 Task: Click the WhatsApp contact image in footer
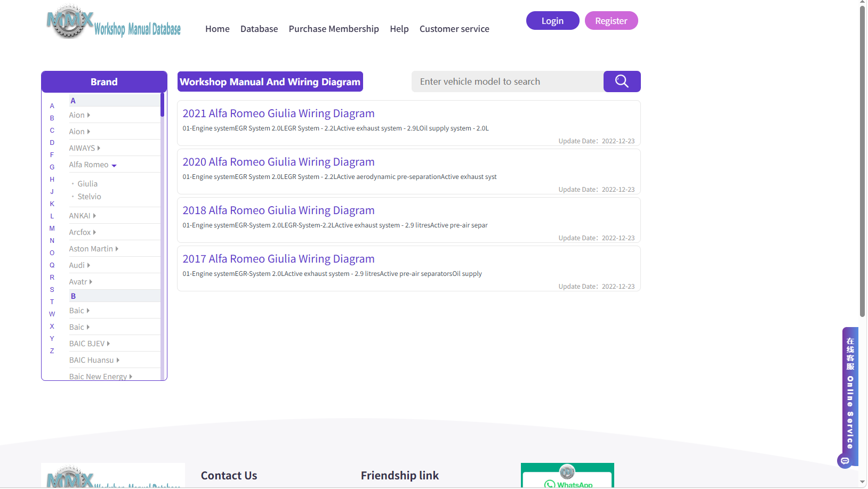click(x=567, y=475)
